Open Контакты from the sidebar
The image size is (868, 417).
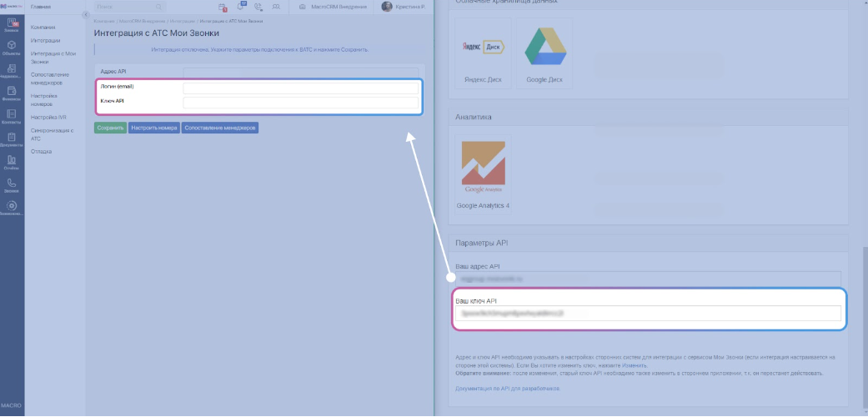(12, 116)
